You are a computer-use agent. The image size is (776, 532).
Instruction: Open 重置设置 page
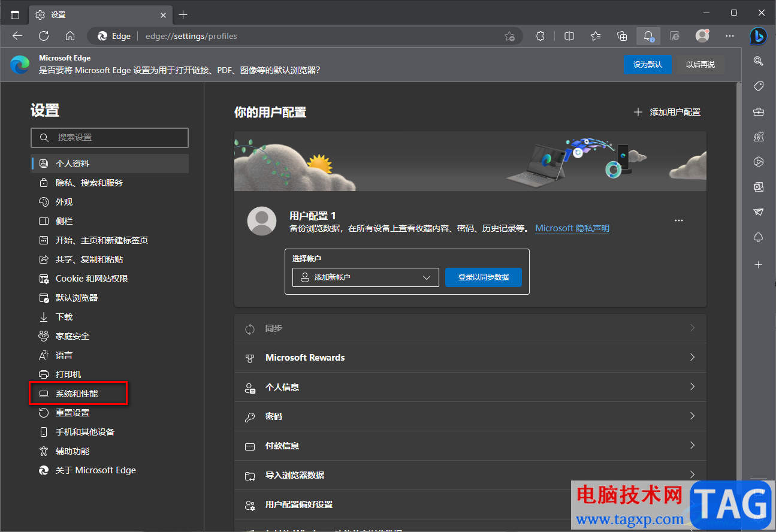click(x=110, y=413)
